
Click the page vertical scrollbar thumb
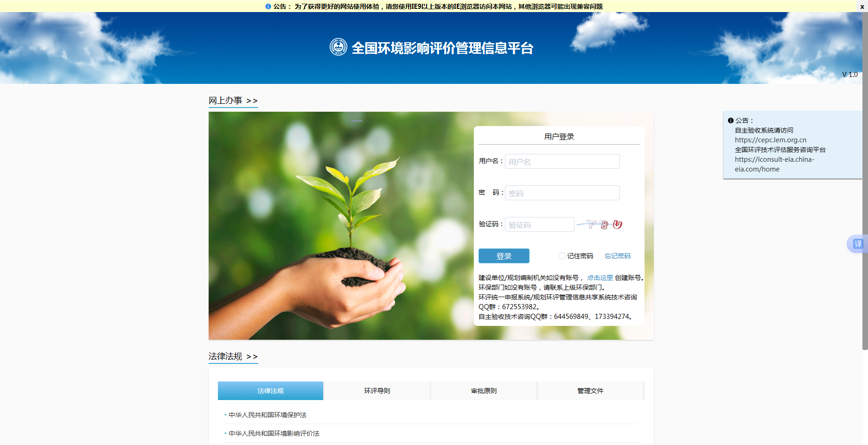coord(865,185)
